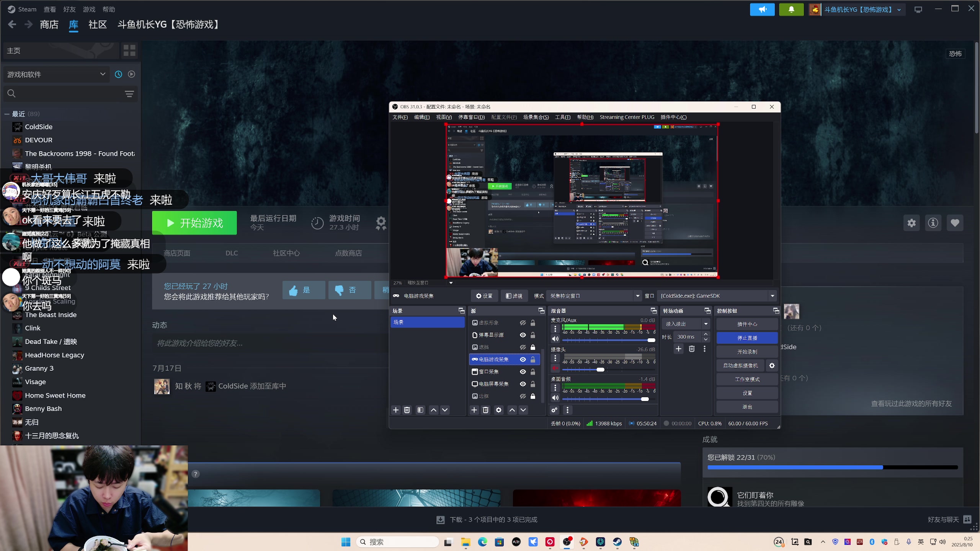Open Steam 社区 tab

[97, 25]
